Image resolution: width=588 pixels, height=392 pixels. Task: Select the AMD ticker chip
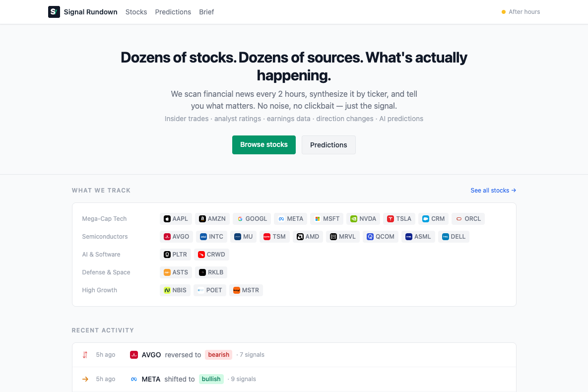308,237
